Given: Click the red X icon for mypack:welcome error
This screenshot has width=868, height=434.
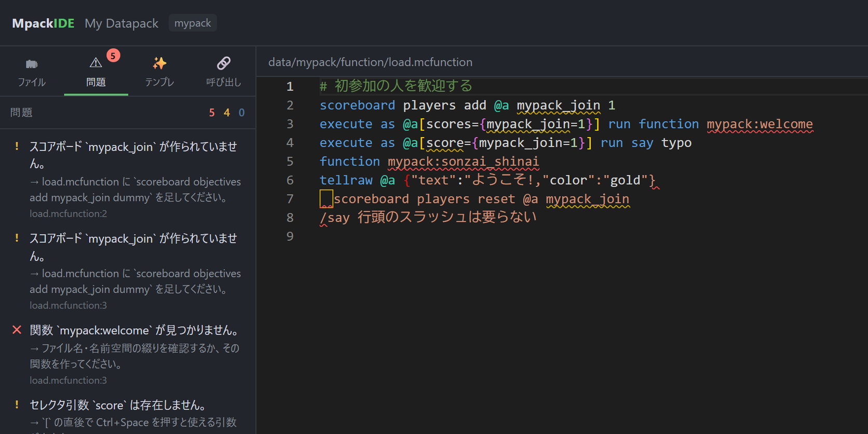Looking at the screenshot, I should click(x=17, y=330).
